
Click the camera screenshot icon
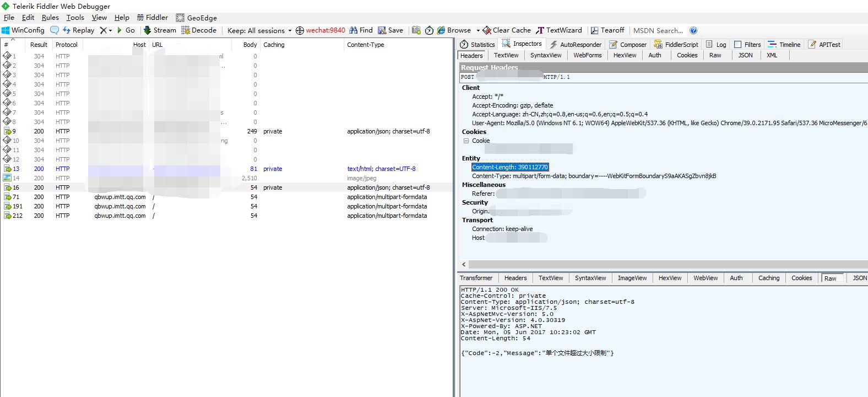(x=416, y=30)
